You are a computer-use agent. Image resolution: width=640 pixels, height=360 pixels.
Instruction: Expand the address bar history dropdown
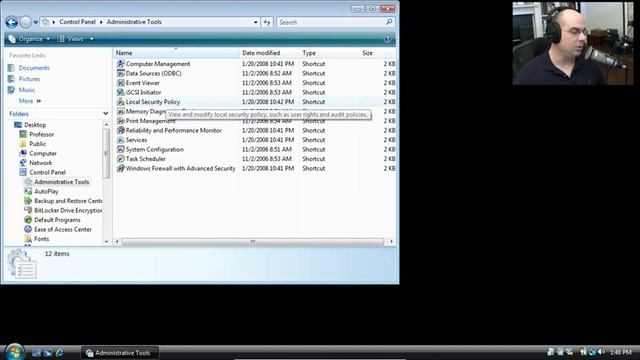256,22
